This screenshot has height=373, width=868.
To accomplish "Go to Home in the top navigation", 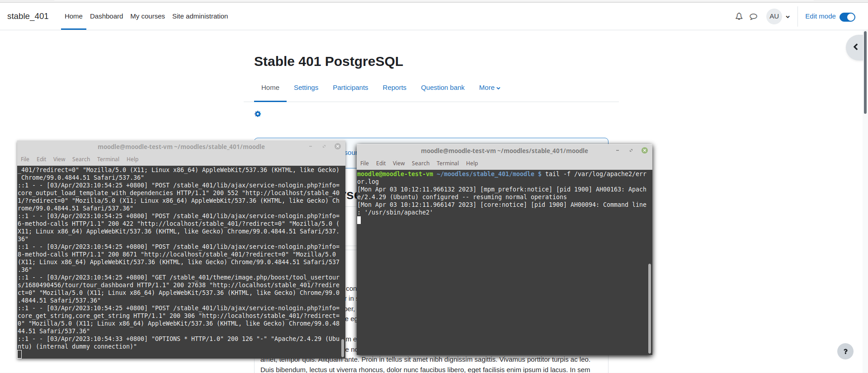I will tap(74, 16).
